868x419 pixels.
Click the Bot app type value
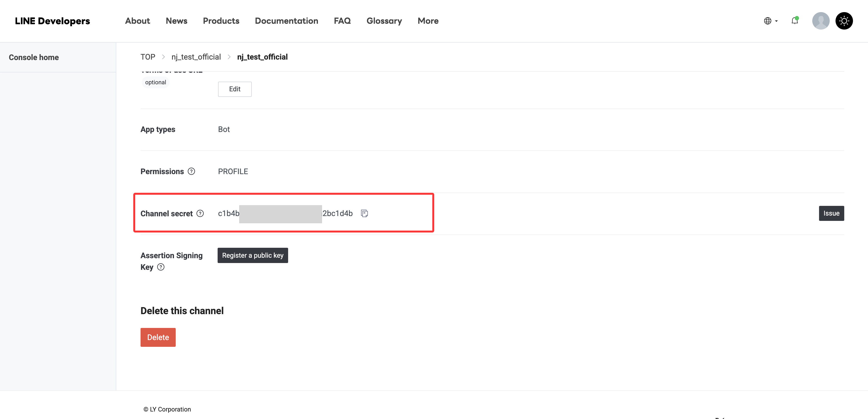224,129
